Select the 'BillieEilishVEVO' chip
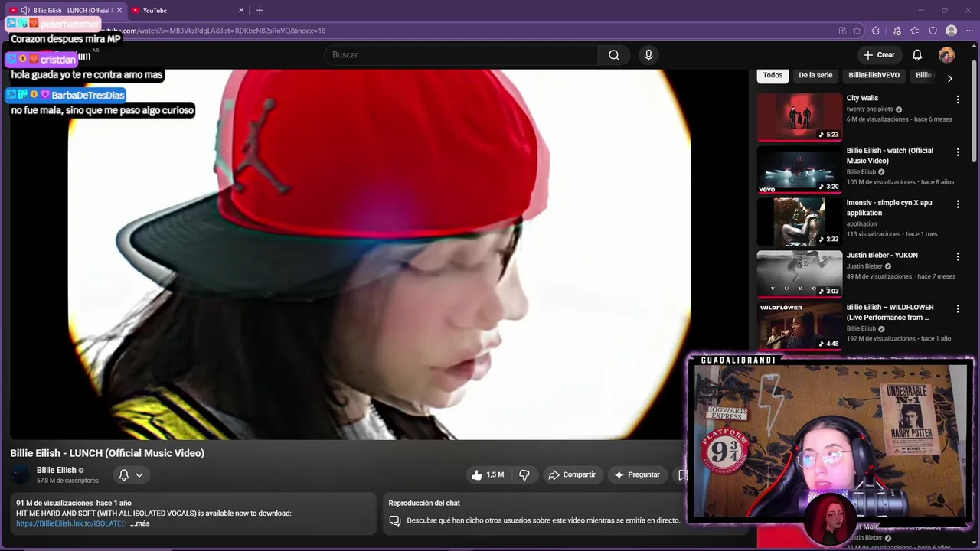Viewport: 980px width, 551px height. (874, 75)
